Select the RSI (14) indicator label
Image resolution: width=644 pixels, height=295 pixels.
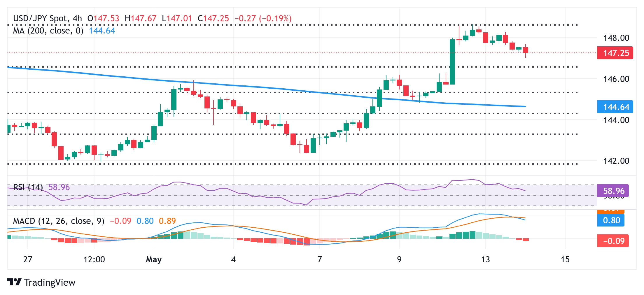28,187
